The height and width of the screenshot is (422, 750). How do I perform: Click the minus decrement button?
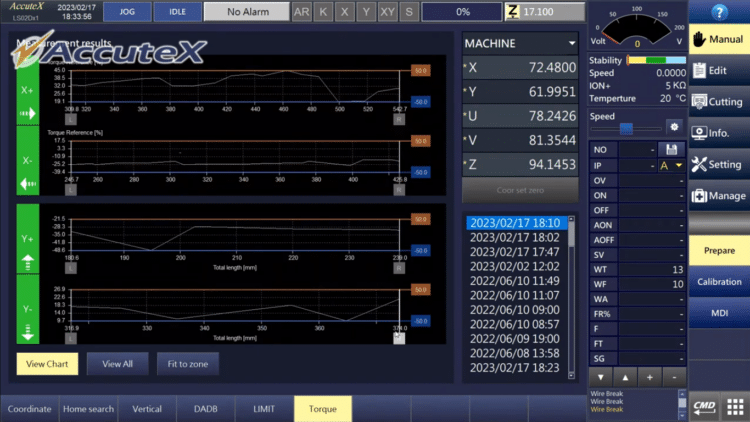pyautogui.click(x=674, y=378)
